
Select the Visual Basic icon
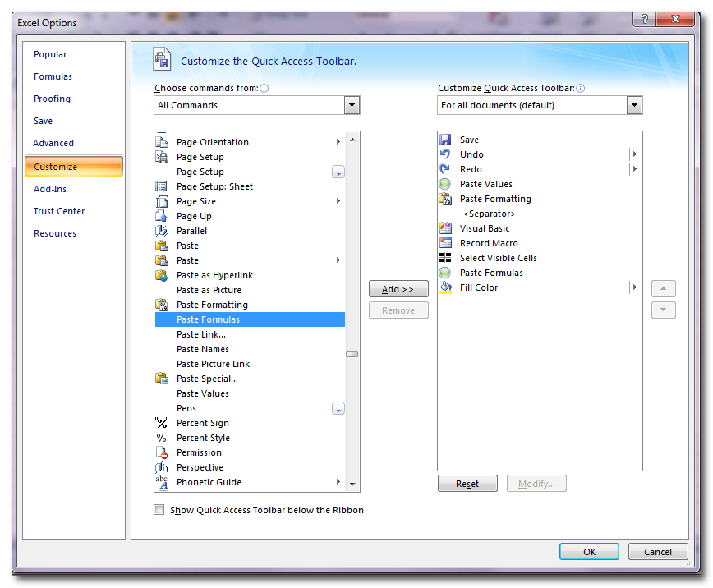445,228
